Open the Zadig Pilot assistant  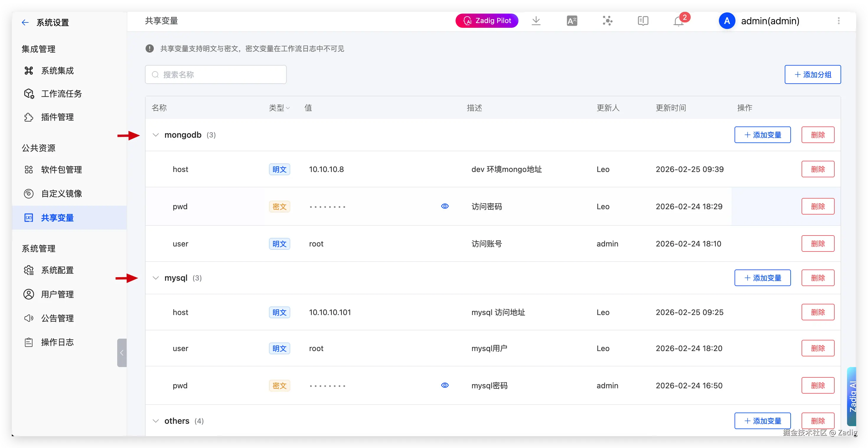pyautogui.click(x=487, y=21)
